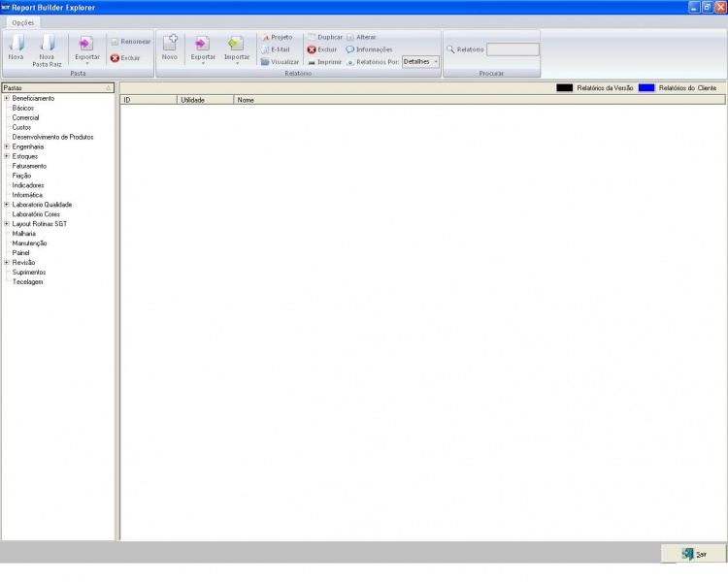Click the Nova folder icon
This screenshot has height=582, width=728.
pos(17,45)
